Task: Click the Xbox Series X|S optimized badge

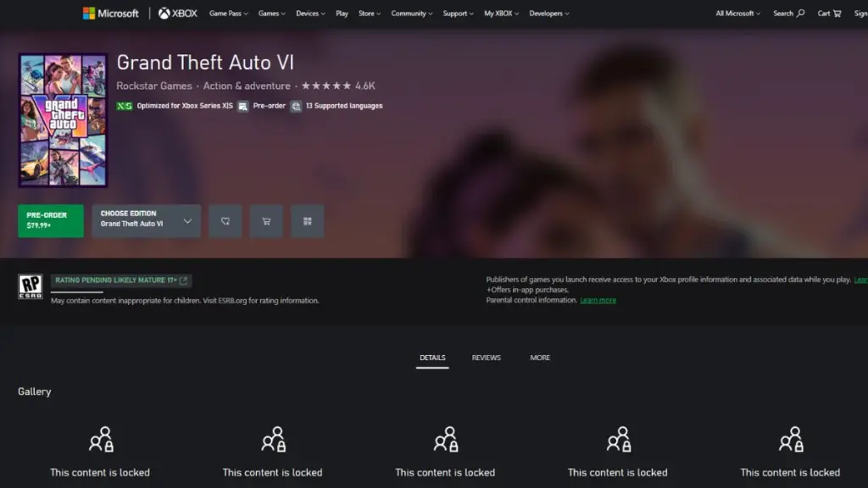Action: (125, 106)
